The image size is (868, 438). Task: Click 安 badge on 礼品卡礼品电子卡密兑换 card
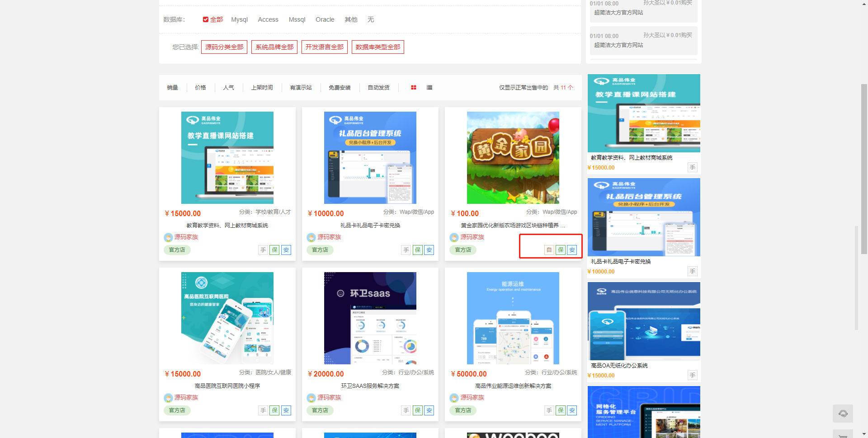pos(429,250)
